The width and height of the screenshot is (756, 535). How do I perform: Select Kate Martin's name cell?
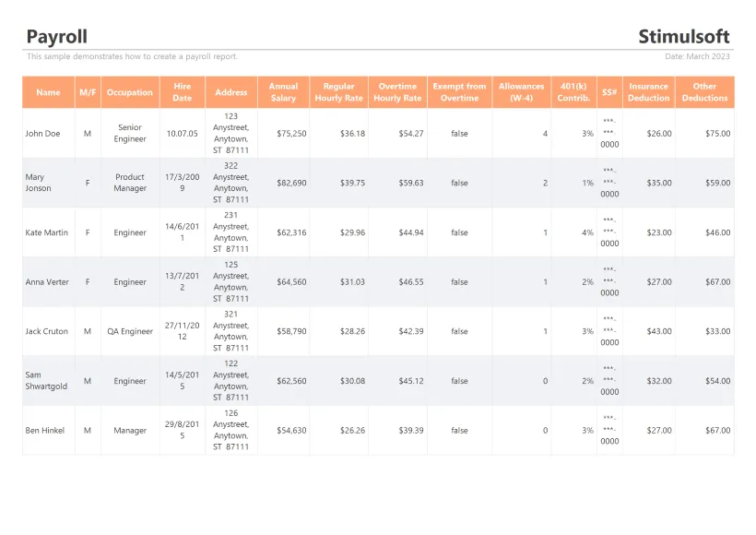[x=46, y=232]
